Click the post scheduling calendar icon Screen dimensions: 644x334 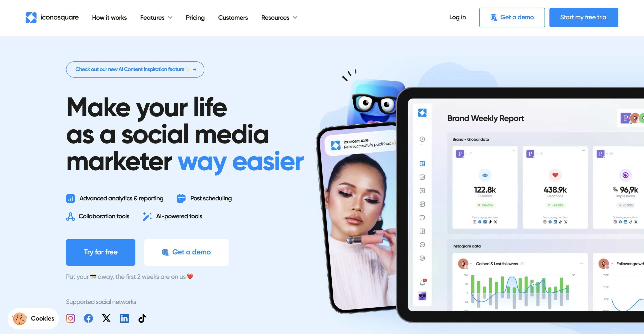181,198
